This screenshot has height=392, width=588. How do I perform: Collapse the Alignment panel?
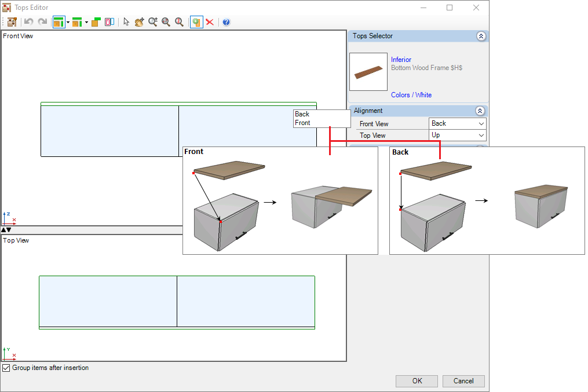(480, 111)
